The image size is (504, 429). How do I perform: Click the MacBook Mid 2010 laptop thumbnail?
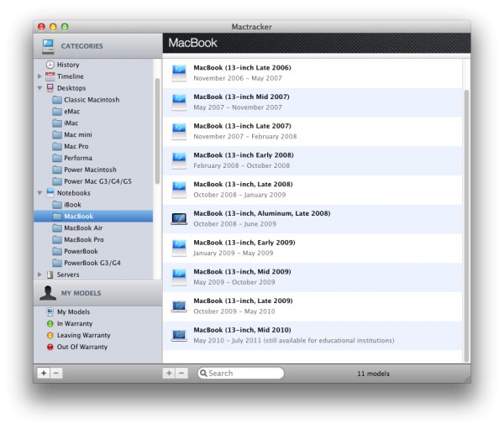tap(179, 336)
